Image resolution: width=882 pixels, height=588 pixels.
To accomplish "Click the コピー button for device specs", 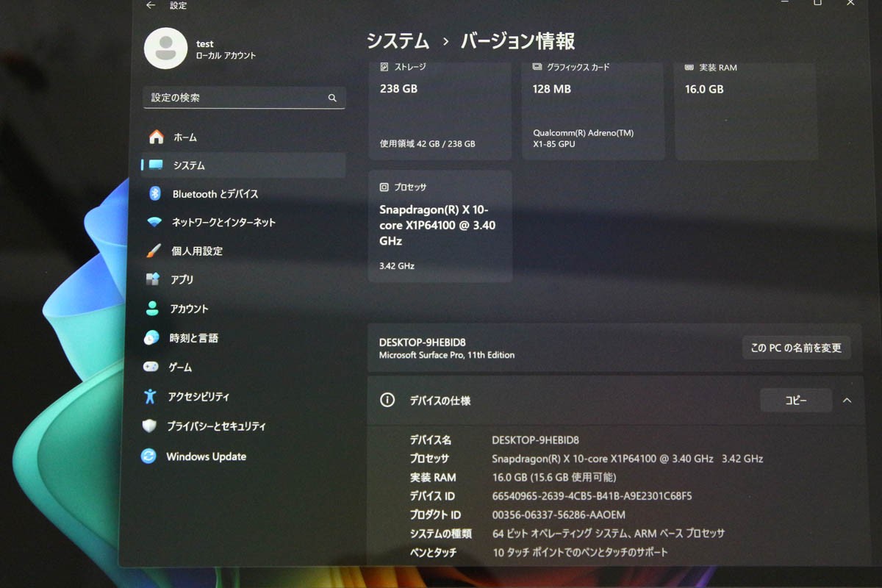I will click(x=795, y=400).
